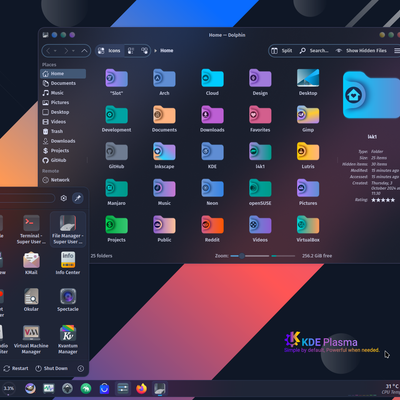
Task: Toggle Show Hidden Files
Action: click(x=361, y=51)
